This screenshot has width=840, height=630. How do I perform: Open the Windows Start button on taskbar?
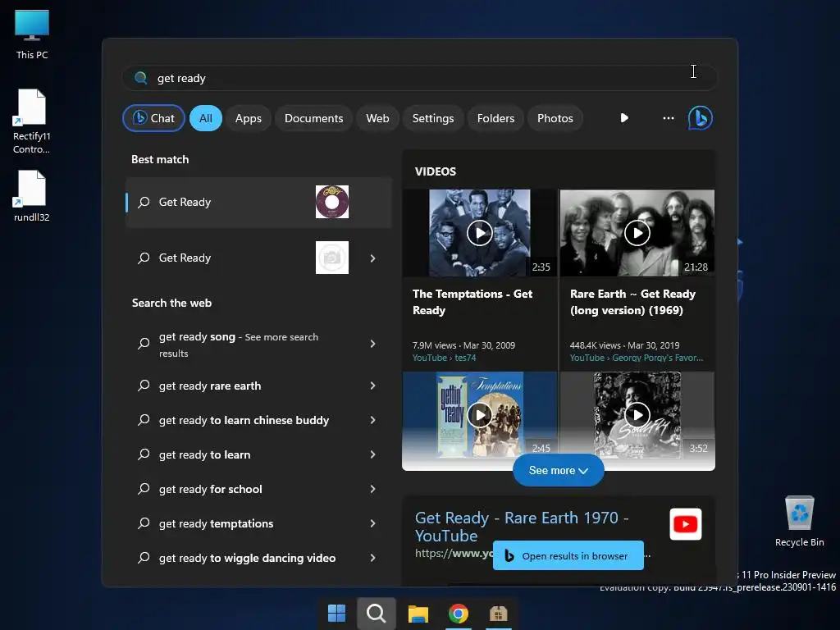click(x=336, y=614)
